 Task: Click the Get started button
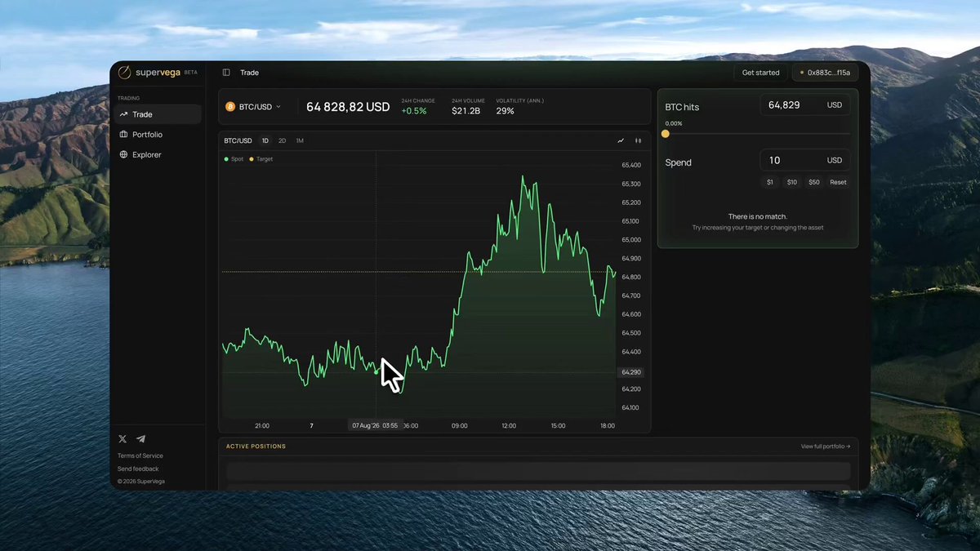760,73
